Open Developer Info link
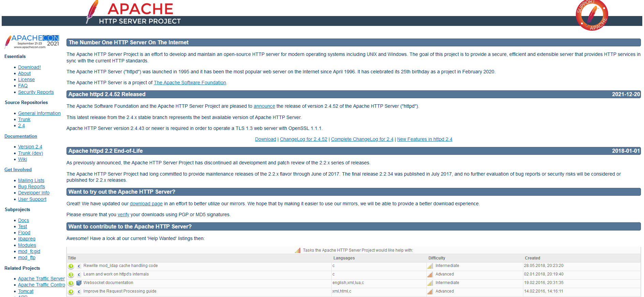Viewport: 644px width, 297px height. tap(34, 193)
